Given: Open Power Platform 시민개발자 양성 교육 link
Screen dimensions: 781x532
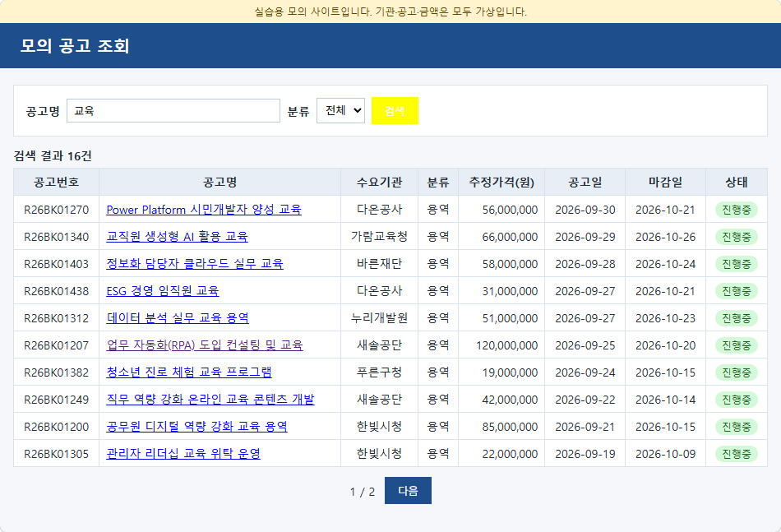Looking at the screenshot, I should (204, 210).
